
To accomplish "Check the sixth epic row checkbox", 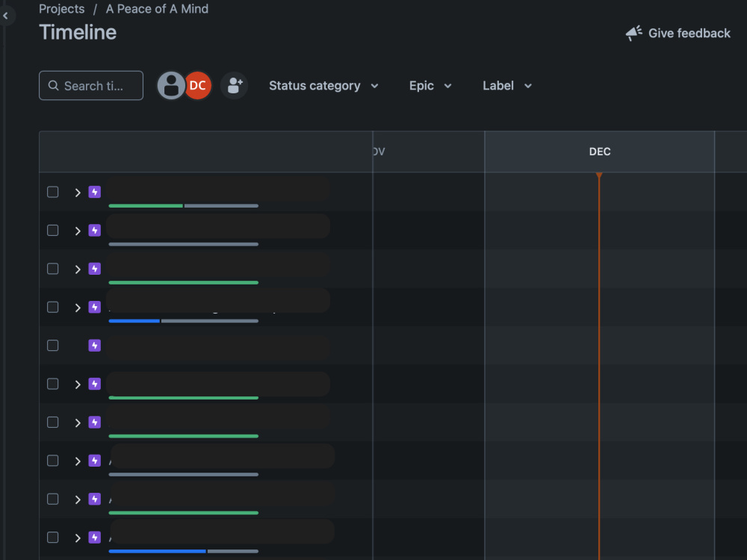I will pyautogui.click(x=53, y=384).
